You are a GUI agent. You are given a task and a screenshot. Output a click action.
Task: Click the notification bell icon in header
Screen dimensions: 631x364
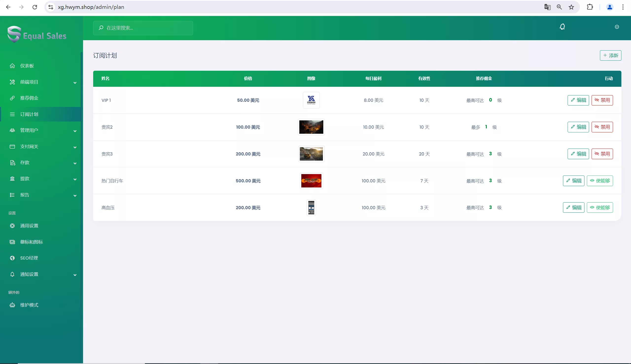tap(562, 27)
